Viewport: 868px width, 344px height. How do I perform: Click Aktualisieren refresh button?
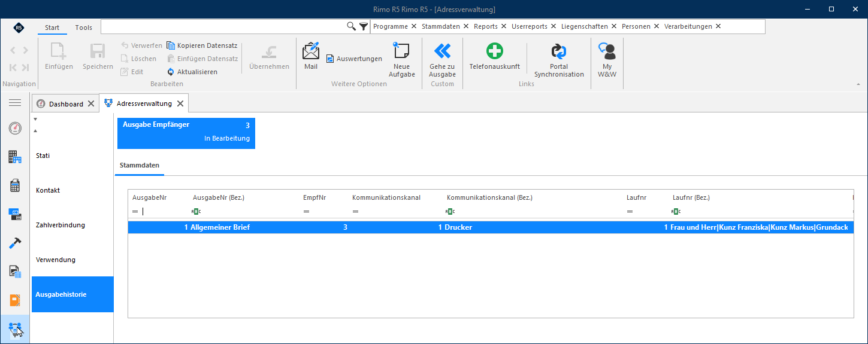click(192, 72)
